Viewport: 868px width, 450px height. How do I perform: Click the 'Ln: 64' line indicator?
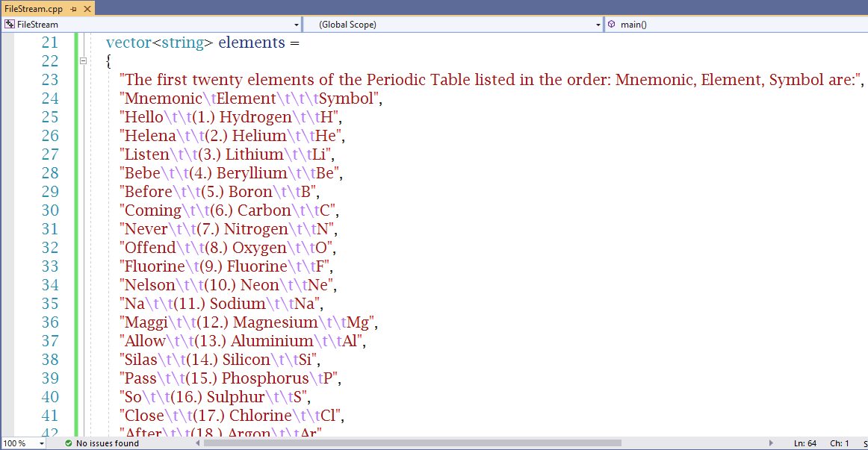pyautogui.click(x=805, y=443)
